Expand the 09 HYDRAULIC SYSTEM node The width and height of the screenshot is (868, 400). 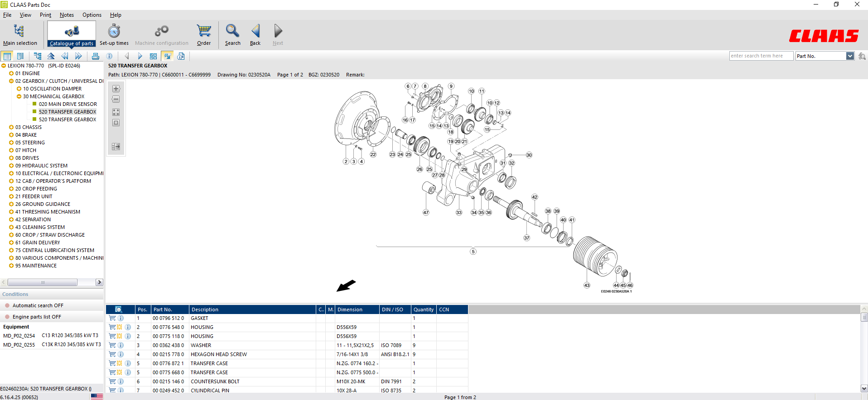tap(11, 166)
